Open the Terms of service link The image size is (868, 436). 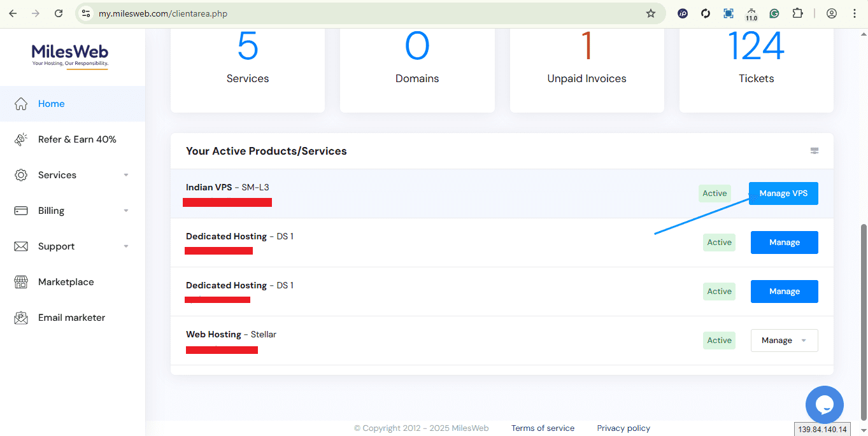point(543,428)
